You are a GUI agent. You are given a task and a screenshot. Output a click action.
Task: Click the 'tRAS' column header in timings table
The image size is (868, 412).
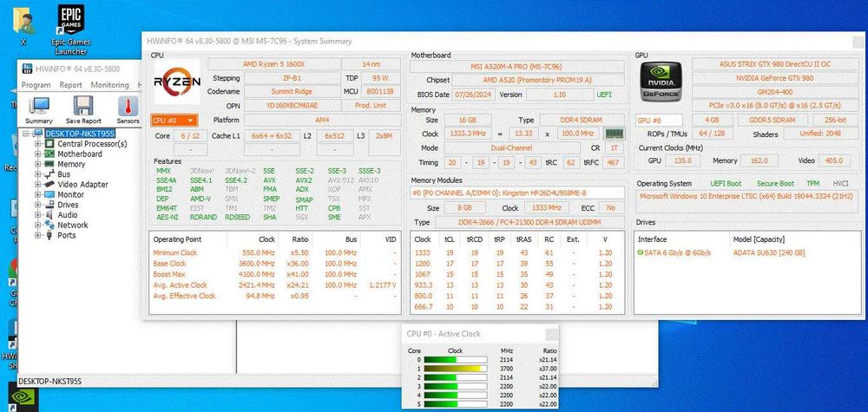pyautogui.click(x=524, y=239)
